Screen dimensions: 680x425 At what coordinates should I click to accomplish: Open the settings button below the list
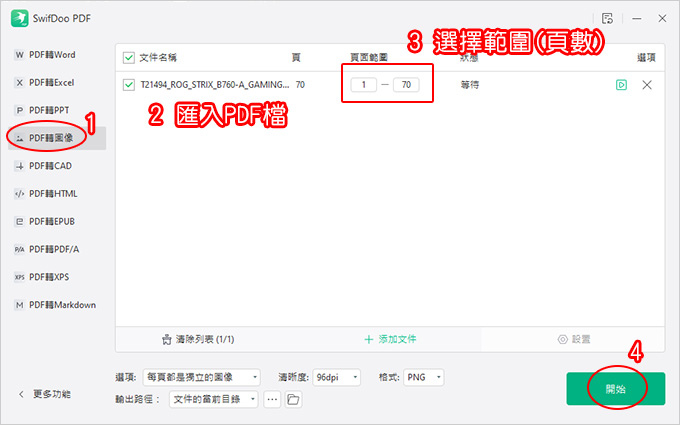574,339
